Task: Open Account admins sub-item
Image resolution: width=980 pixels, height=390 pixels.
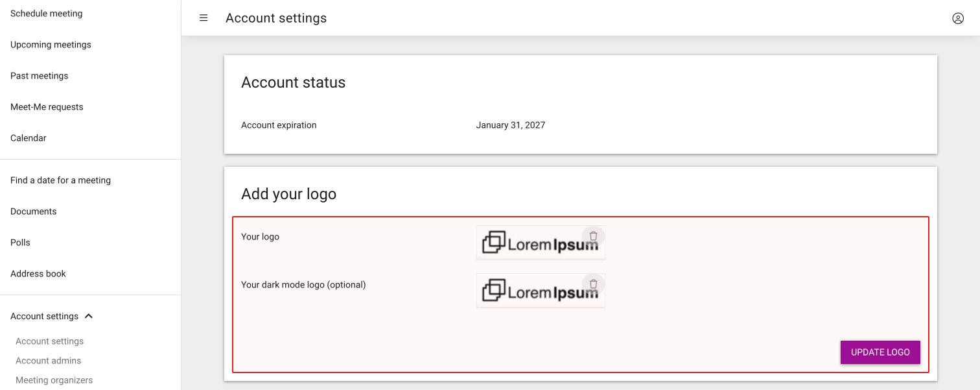Action: (x=48, y=361)
